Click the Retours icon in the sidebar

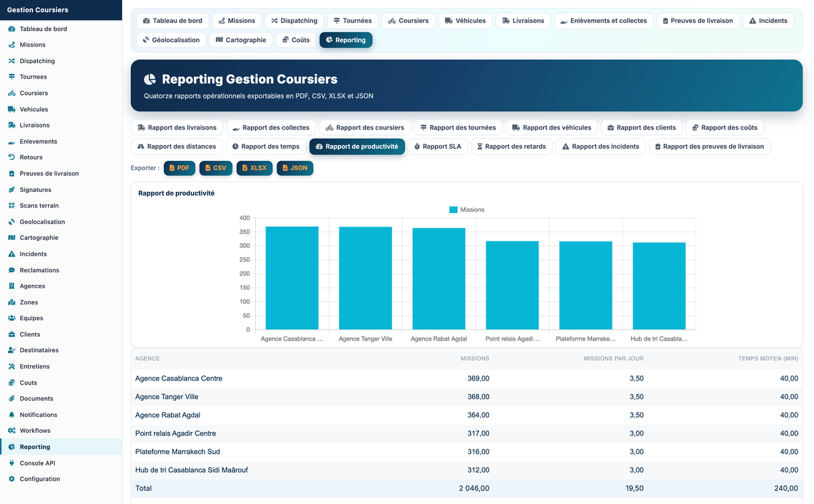pos(12,157)
